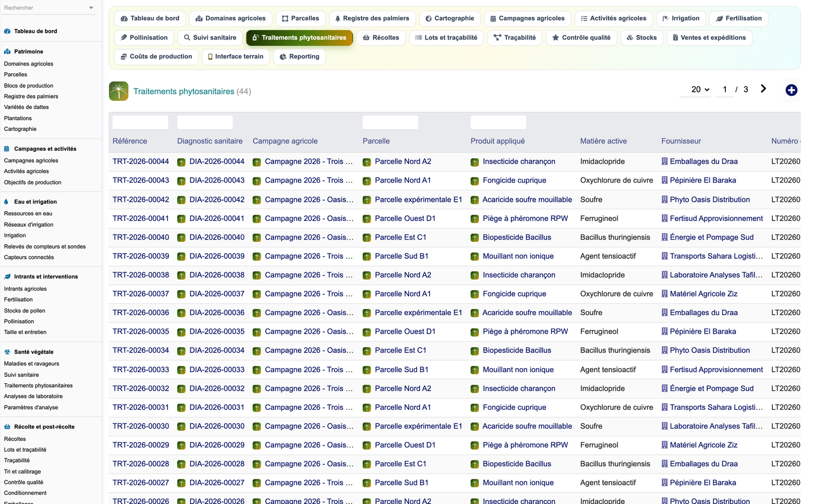
Task: Open Péпinière El Baraka supplier in TRT-2026-00043 row
Action: [703, 180]
